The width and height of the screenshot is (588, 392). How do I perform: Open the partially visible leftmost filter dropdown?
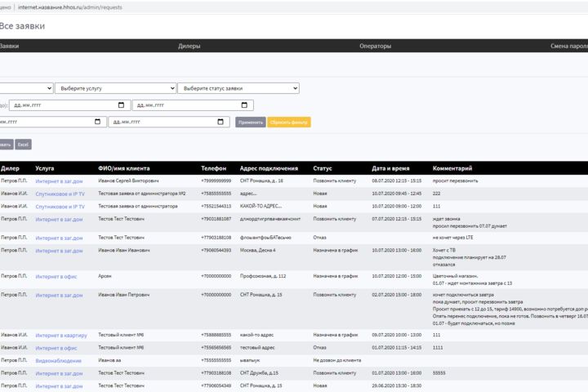26,88
